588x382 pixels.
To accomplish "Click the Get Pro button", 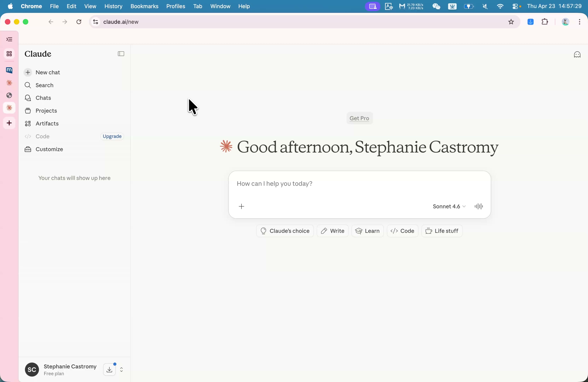I will pos(360,118).
